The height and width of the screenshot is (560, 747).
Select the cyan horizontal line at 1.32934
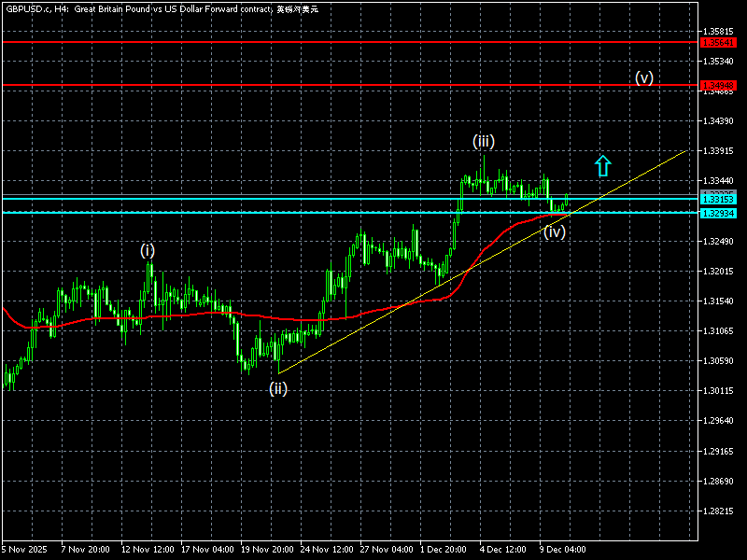350,213
